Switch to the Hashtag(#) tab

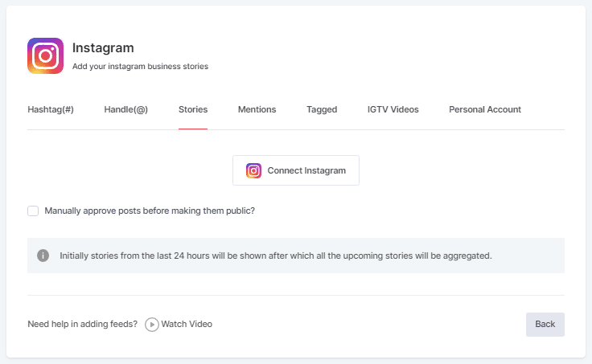(x=51, y=109)
